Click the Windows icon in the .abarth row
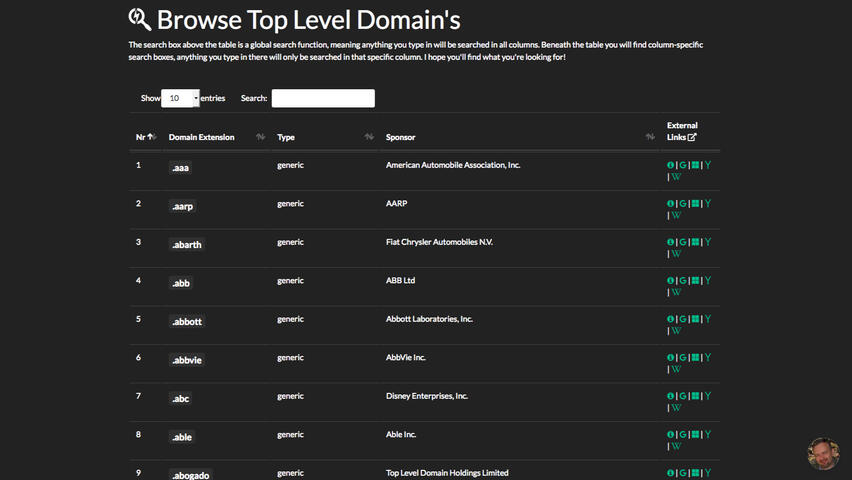The width and height of the screenshot is (852, 480). coord(695,242)
